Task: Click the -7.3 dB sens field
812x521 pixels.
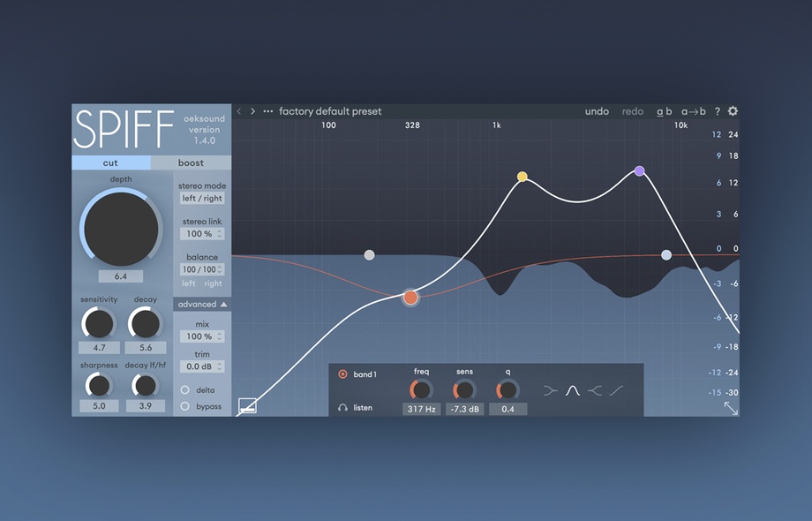Action: click(x=464, y=409)
